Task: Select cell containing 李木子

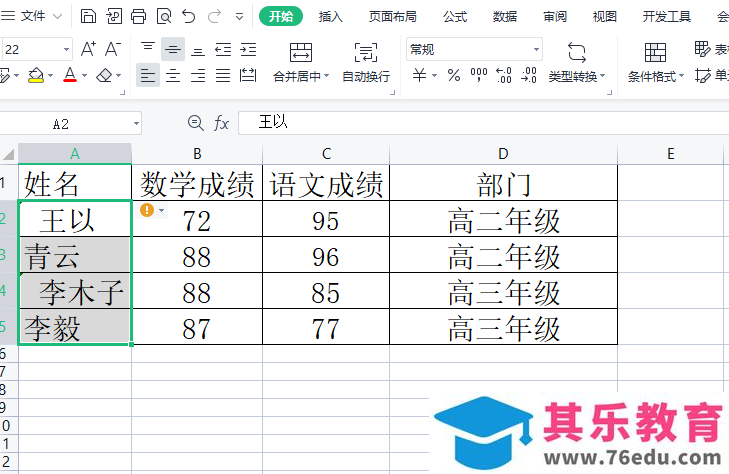Action: (x=75, y=291)
